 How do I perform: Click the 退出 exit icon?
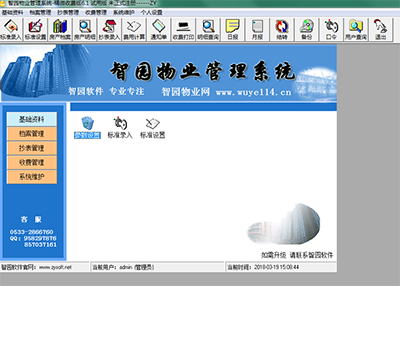pos(380,30)
